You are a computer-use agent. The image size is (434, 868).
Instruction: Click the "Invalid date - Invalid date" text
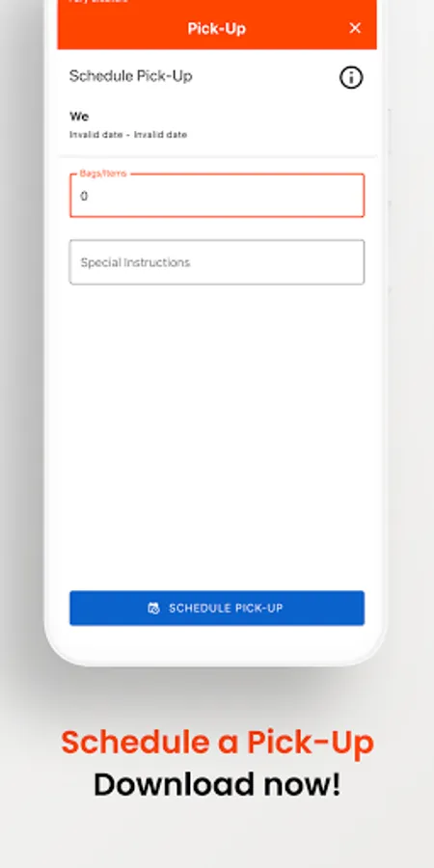[x=128, y=134]
